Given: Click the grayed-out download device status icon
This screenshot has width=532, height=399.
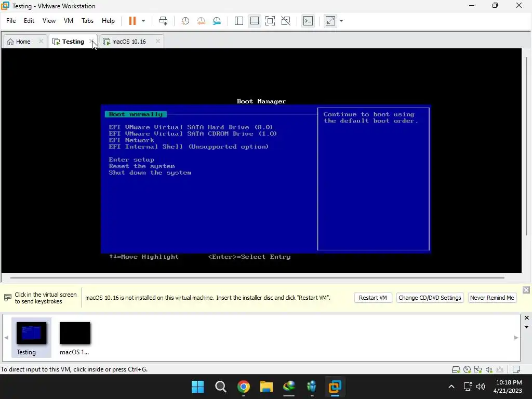Looking at the screenshot, I should click(x=499, y=369).
